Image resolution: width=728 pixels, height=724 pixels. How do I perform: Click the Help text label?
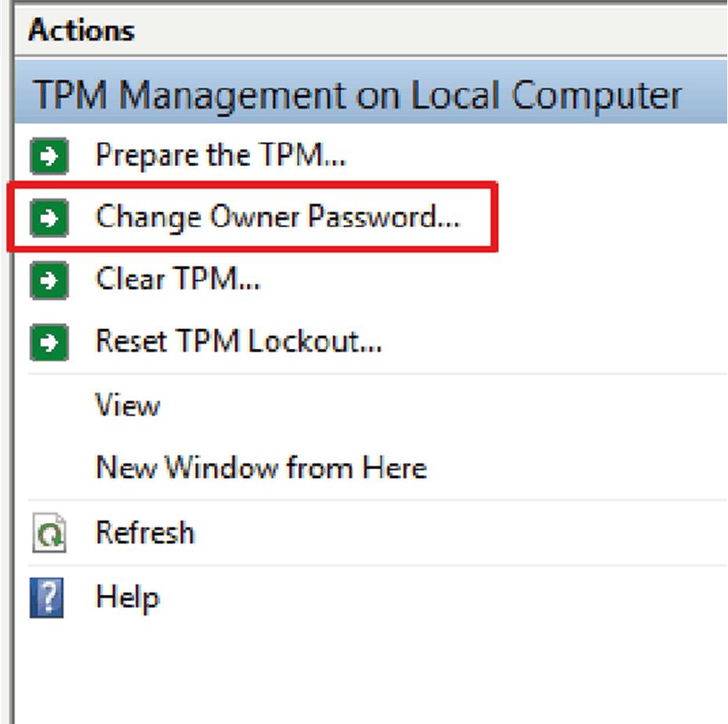click(127, 598)
